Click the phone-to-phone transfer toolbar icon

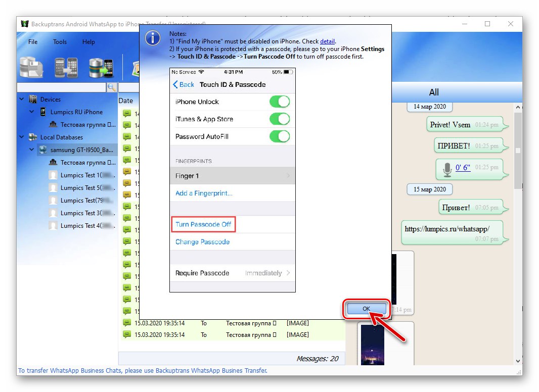click(66, 67)
